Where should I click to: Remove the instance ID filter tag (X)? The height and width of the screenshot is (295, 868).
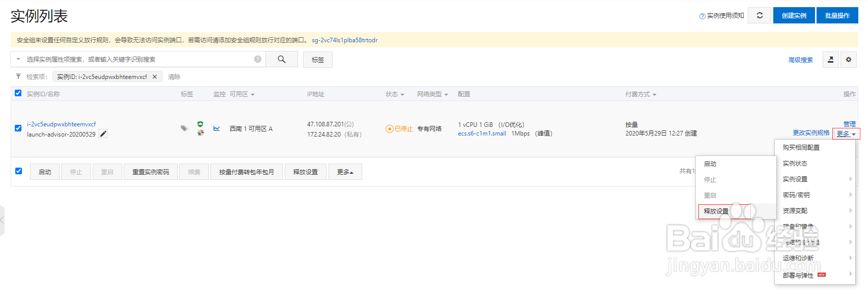click(x=155, y=77)
